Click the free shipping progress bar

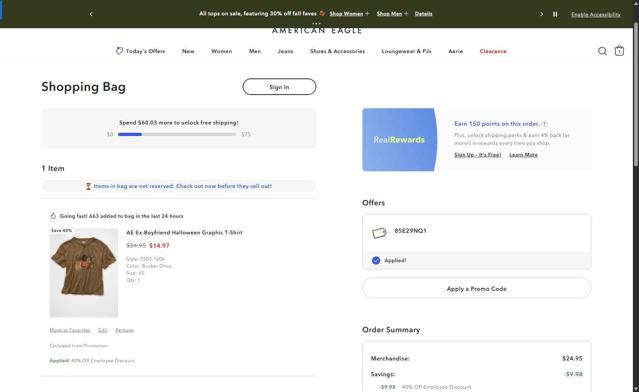click(177, 134)
